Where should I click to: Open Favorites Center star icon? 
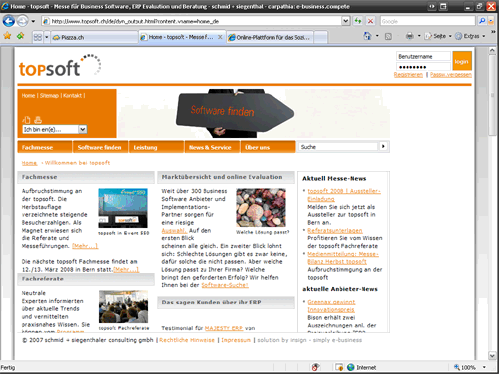pyautogui.click(x=7, y=36)
